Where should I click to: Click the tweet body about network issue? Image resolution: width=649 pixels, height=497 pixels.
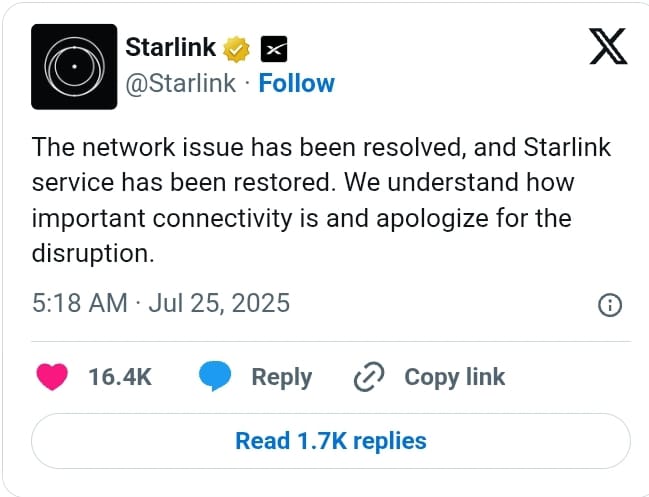point(321,200)
